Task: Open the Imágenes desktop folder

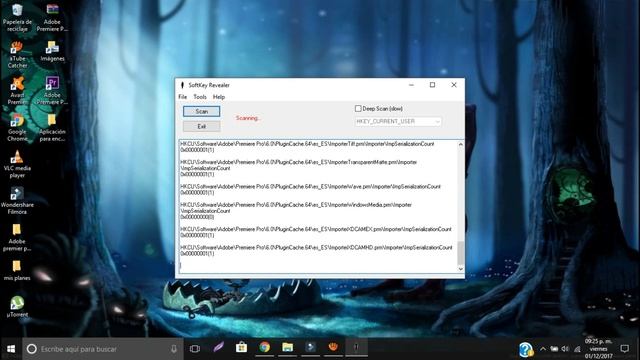Action: click(x=52, y=51)
